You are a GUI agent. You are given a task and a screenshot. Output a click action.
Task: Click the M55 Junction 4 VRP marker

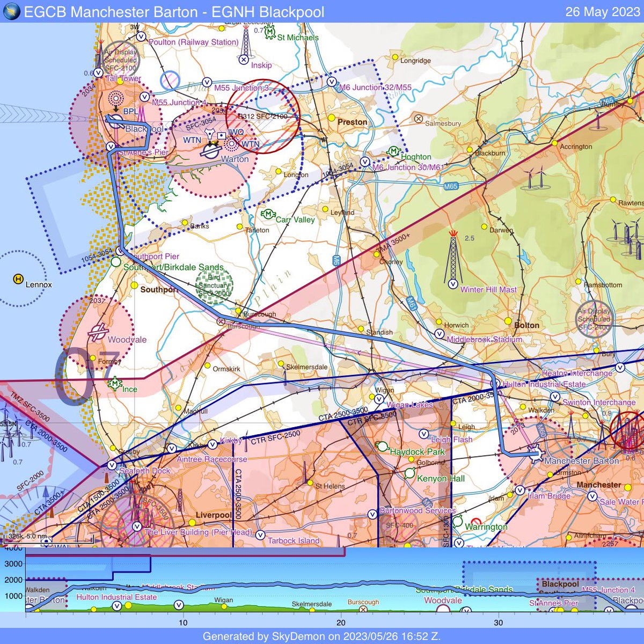pos(144,97)
